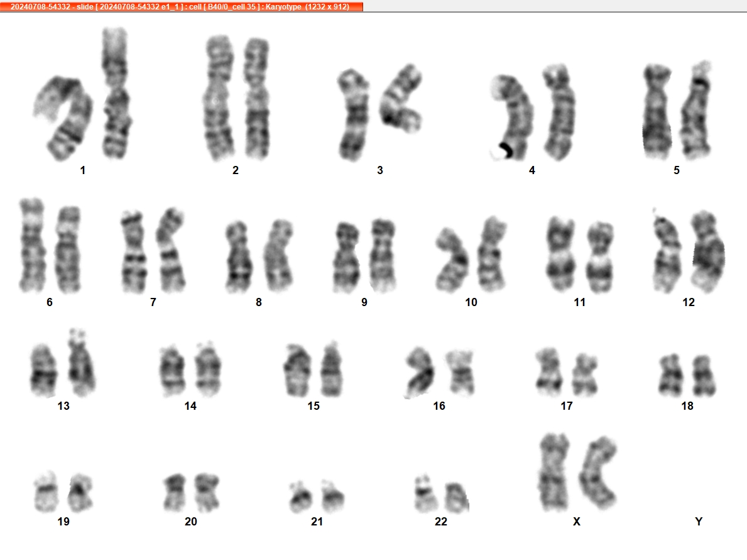
Task: Click the left chromosome 6
Action: click(x=32, y=246)
